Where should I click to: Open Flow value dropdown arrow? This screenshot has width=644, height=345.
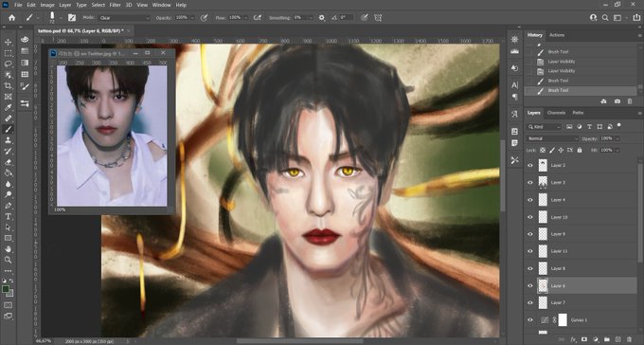(245, 18)
